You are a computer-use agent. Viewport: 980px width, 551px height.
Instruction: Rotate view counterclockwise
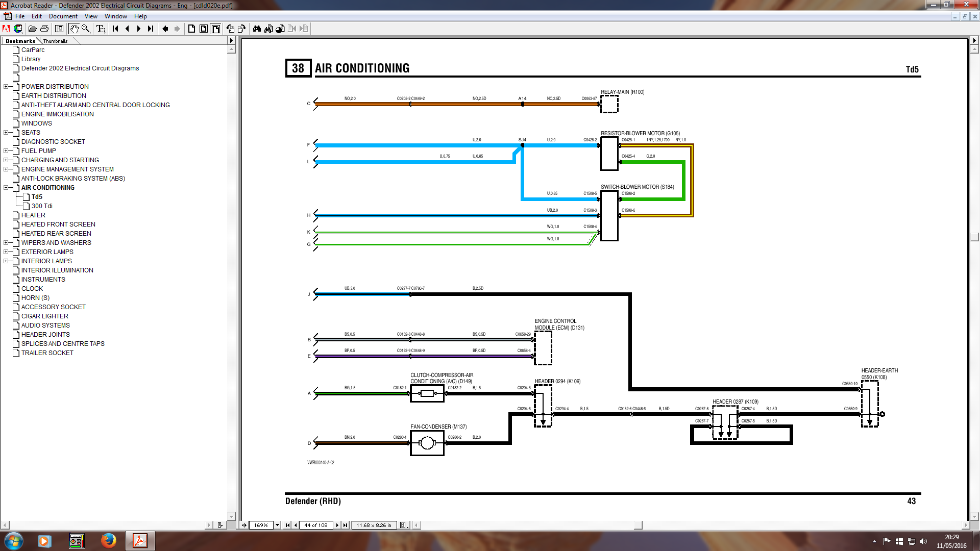click(x=230, y=29)
